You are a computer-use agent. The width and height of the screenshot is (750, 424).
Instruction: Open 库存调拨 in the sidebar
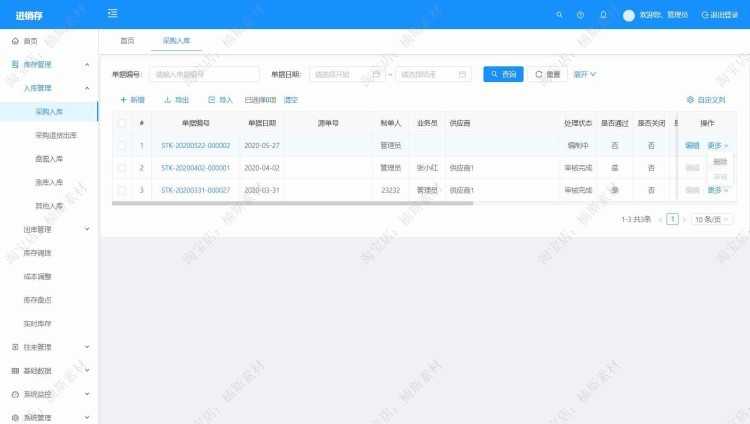[37, 253]
